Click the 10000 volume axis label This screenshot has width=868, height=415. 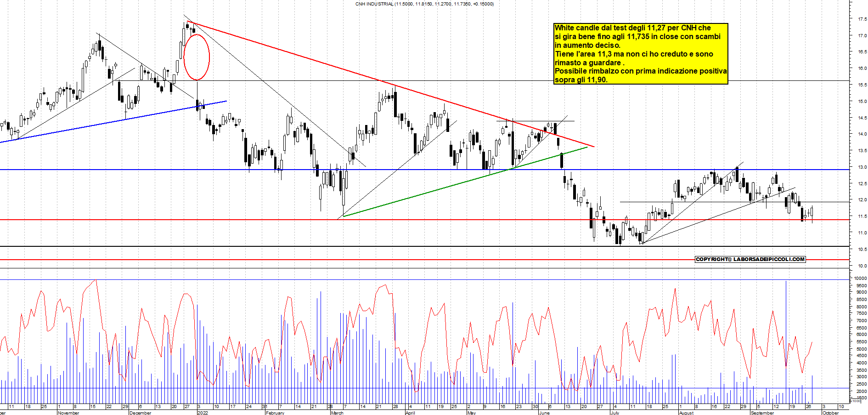coord(861,279)
